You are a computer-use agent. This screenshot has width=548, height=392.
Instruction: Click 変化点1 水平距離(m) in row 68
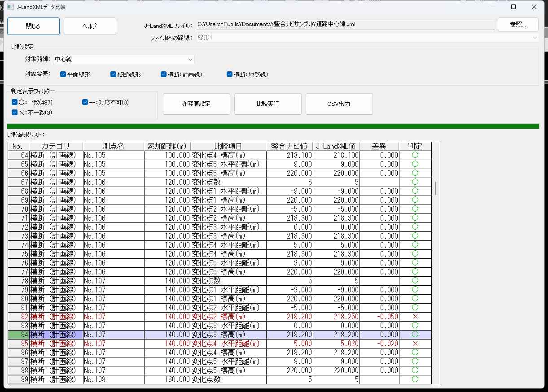click(x=228, y=191)
